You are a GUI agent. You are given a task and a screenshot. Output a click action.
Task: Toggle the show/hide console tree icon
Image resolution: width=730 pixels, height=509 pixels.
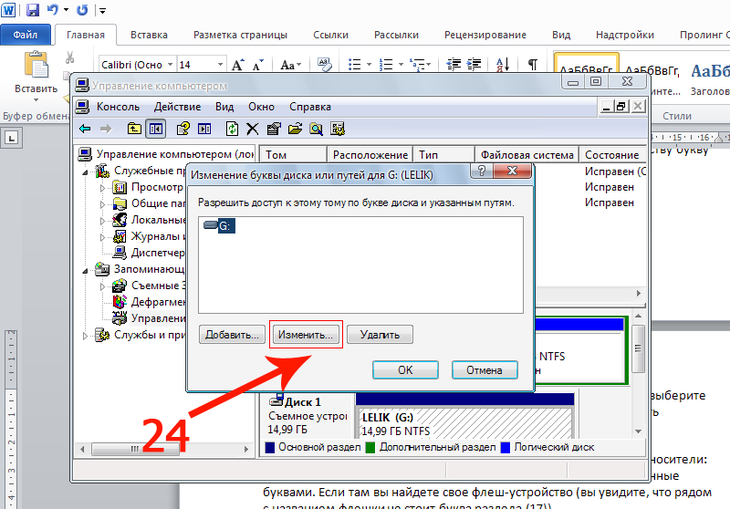[156, 129]
